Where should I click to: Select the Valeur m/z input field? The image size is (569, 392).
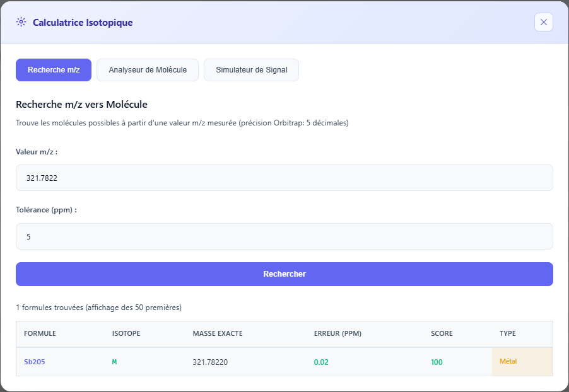point(284,178)
